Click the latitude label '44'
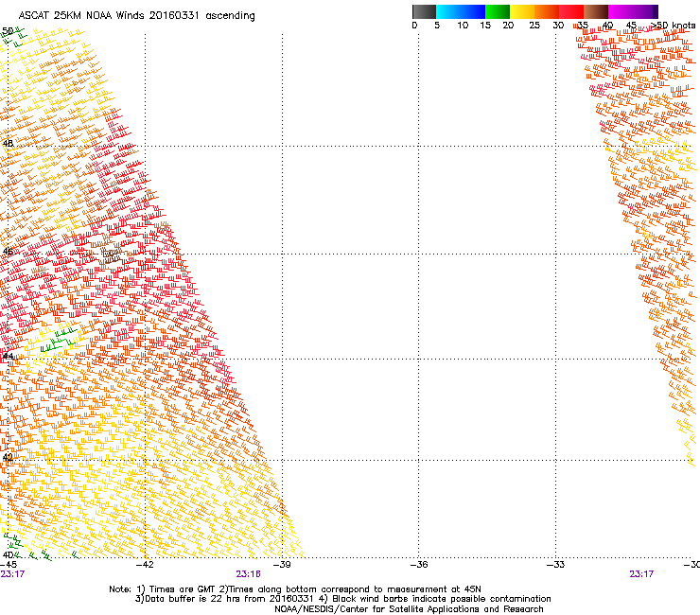700x615 pixels. pyautogui.click(x=8, y=357)
